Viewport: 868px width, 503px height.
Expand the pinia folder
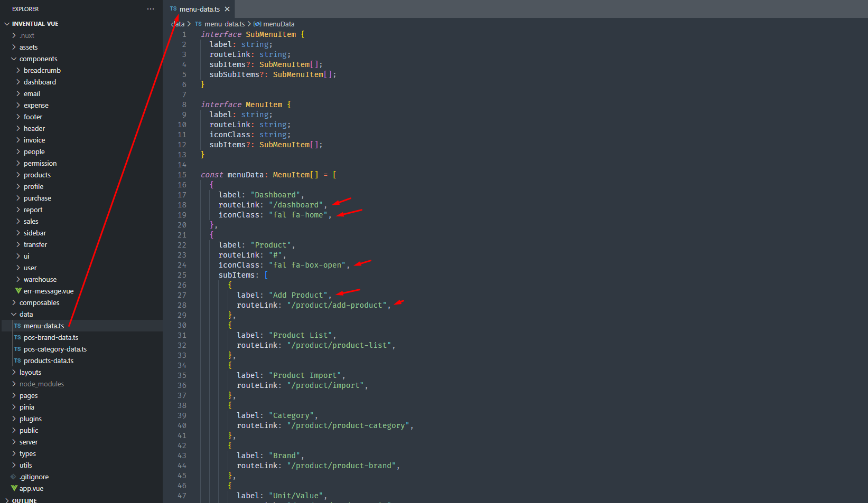point(27,407)
